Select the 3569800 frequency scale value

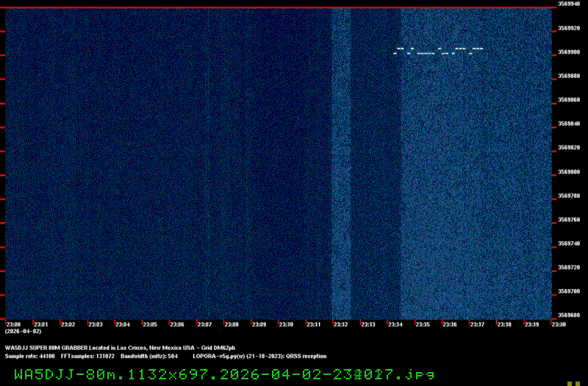(569, 171)
